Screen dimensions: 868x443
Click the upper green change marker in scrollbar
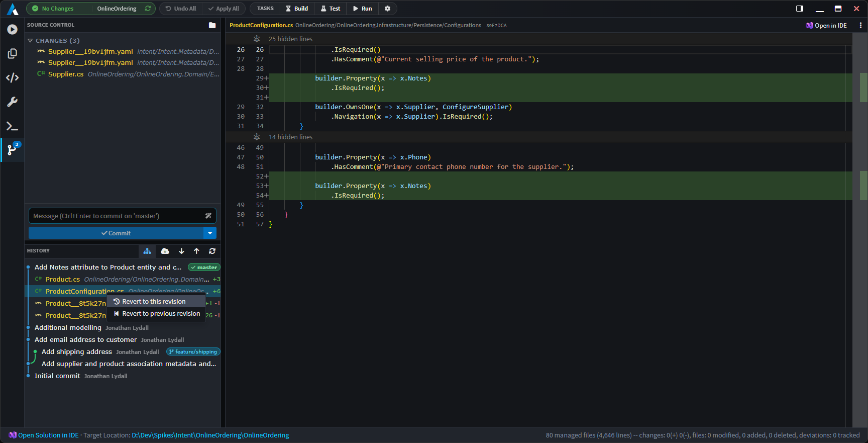(x=863, y=87)
